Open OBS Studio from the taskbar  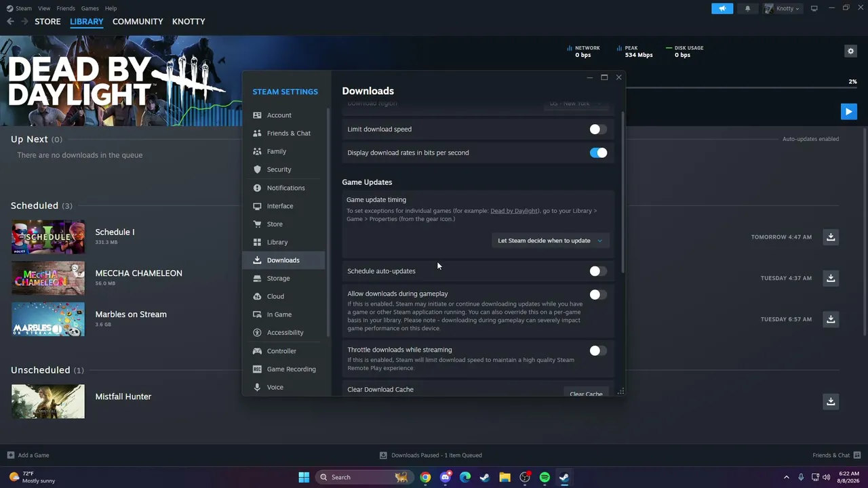525,477
